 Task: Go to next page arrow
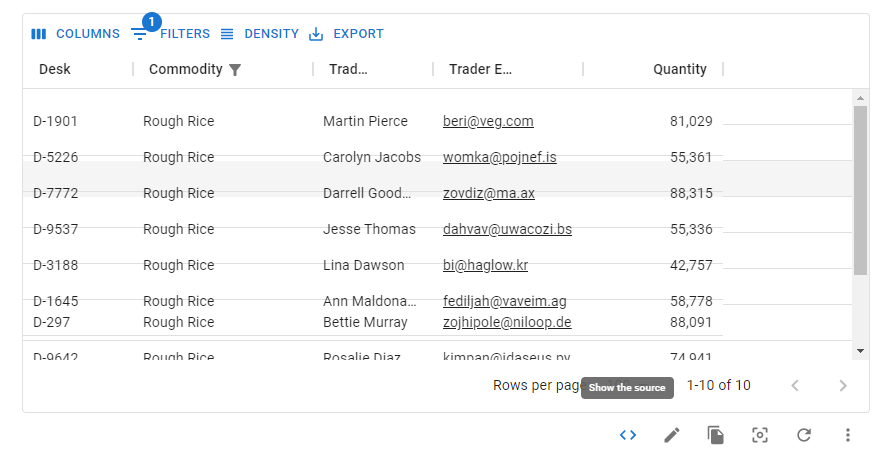pos(842,386)
